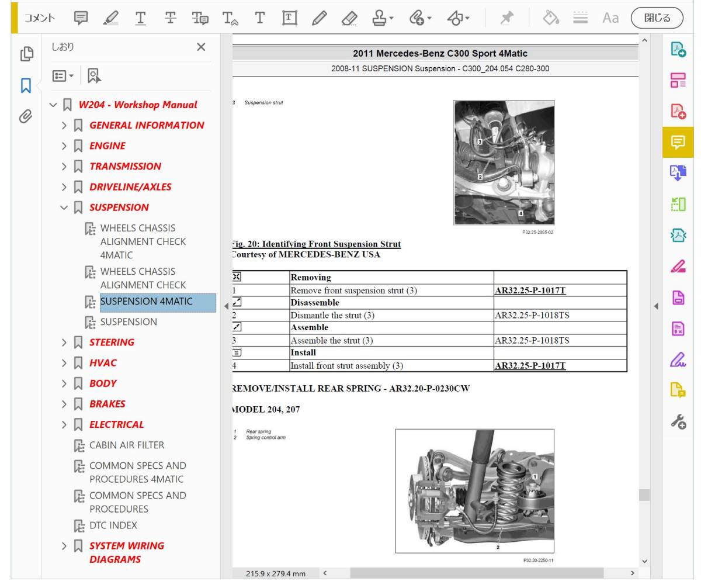Select the add text comment tool
Image resolution: width=701 pixels, height=588 pixels.
[260, 18]
